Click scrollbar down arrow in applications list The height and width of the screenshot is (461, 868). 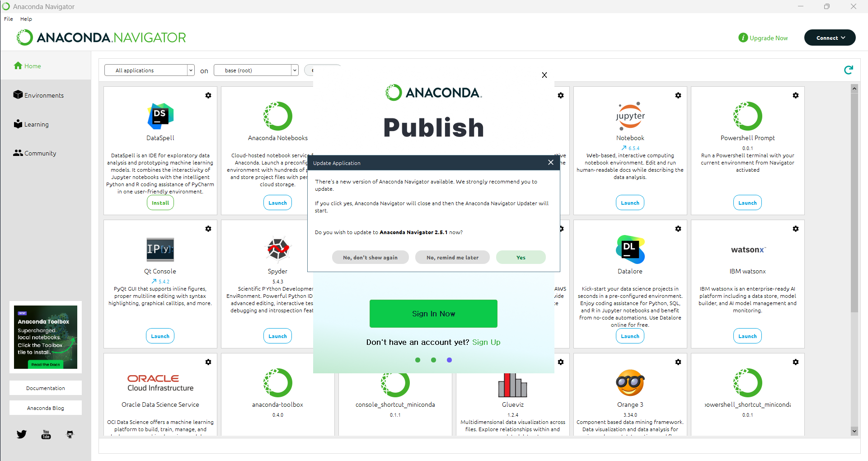point(854,431)
